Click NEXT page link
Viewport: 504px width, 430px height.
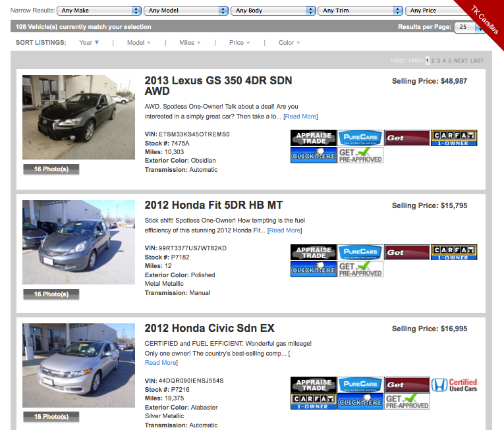461,61
